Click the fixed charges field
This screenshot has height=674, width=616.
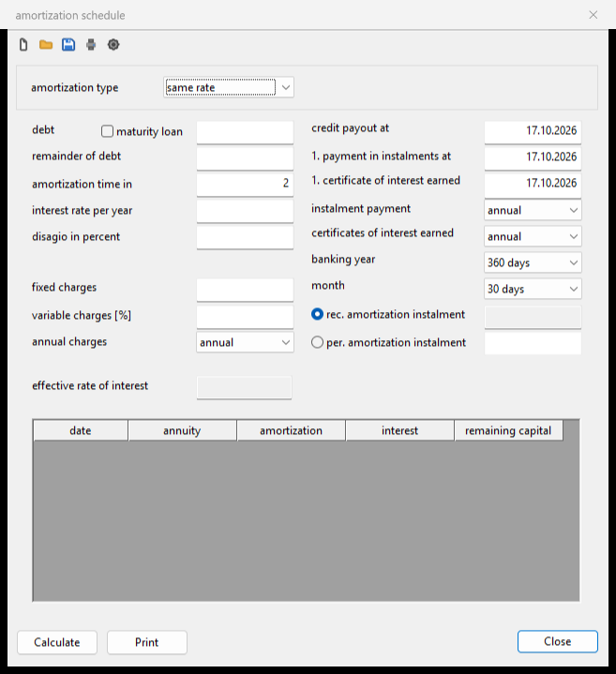(x=245, y=291)
